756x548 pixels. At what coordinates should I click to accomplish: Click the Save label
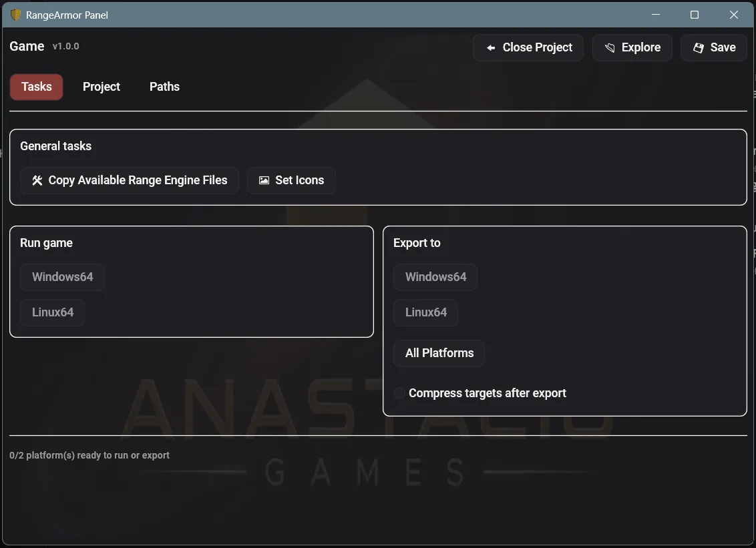click(723, 47)
